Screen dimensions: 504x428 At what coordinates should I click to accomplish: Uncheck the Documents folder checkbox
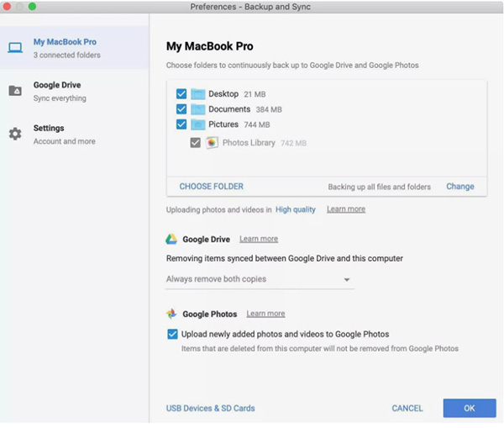pos(181,109)
